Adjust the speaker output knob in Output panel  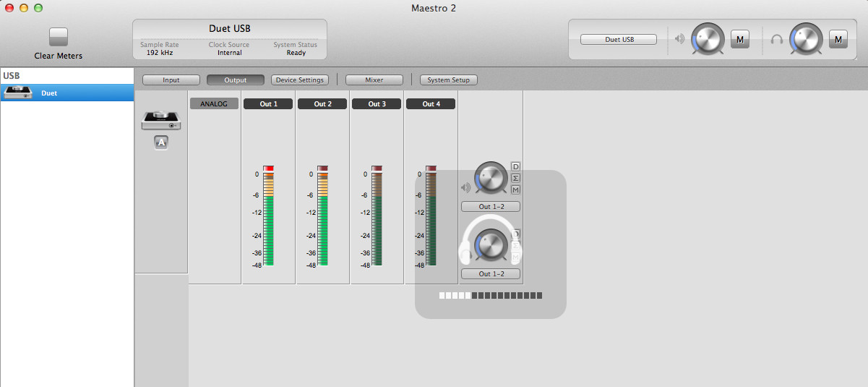tap(491, 179)
